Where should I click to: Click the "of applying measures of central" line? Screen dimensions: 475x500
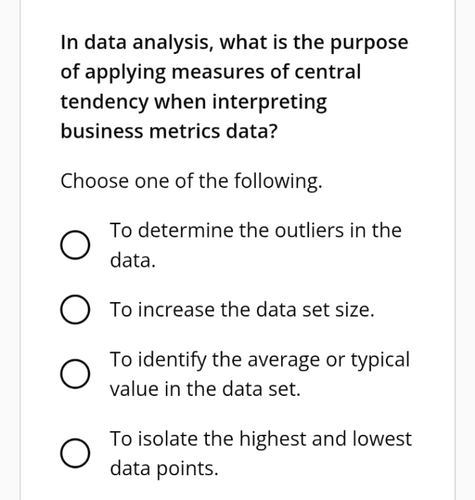[x=211, y=72]
